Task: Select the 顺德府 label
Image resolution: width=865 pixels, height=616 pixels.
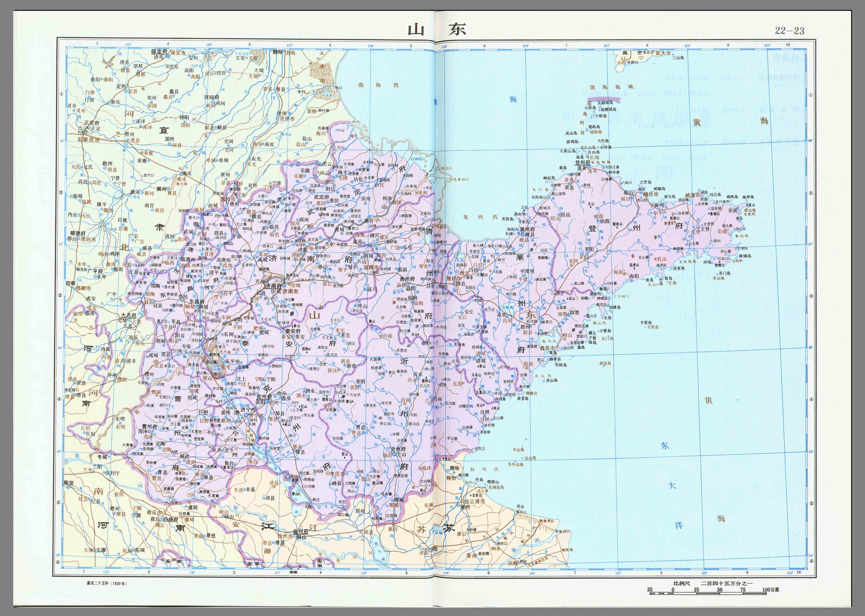Action: [78, 233]
